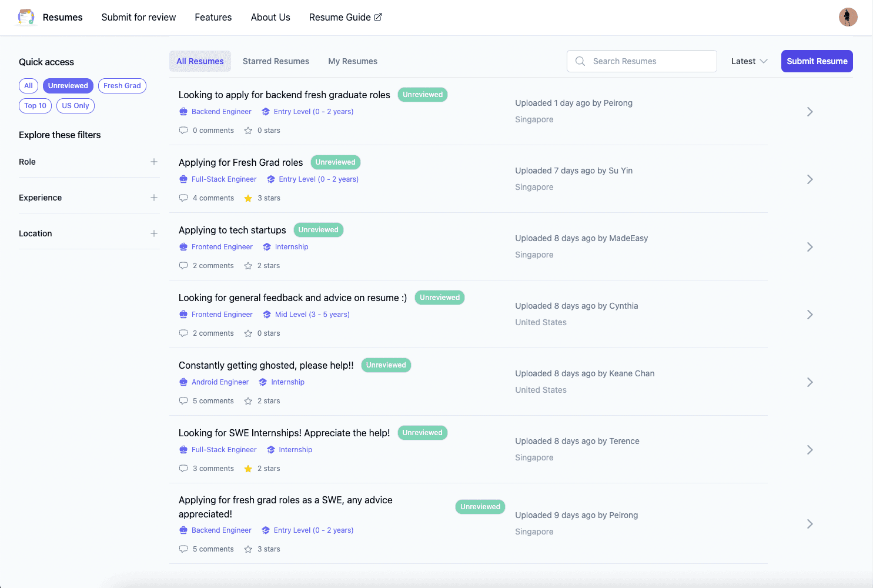The image size is (873, 588).
Task: Star the 'Applying for Fresh Grad roles' resume
Action: (x=248, y=198)
